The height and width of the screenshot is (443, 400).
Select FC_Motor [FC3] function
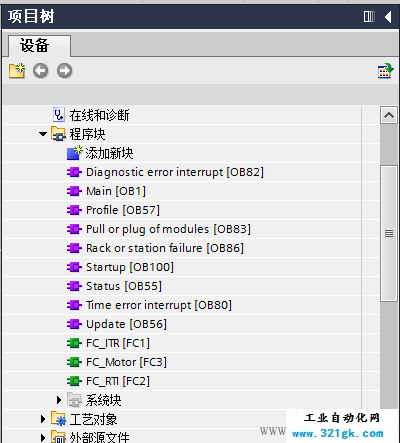(x=126, y=362)
